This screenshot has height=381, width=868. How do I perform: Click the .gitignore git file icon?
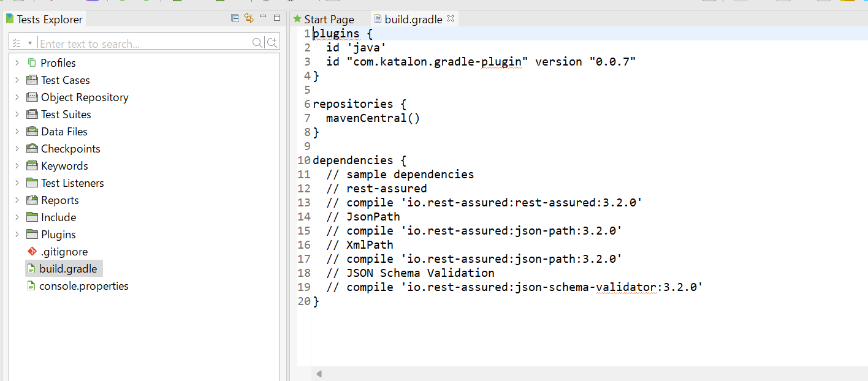32,251
